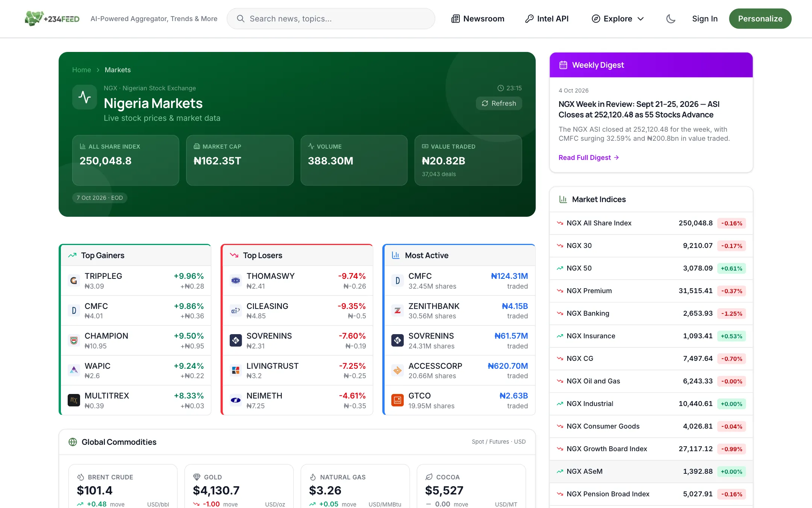812x508 pixels.
Task: Click the CHAMPION company logo
Action: click(x=74, y=341)
